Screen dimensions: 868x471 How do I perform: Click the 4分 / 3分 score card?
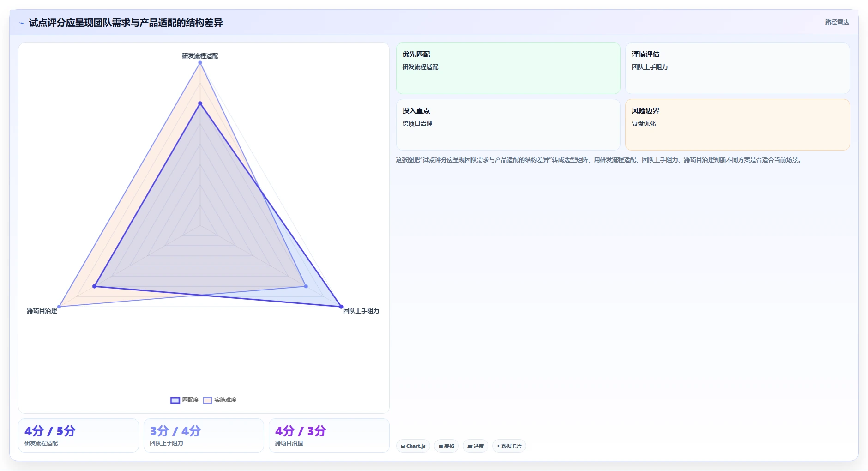[x=329, y=435]
